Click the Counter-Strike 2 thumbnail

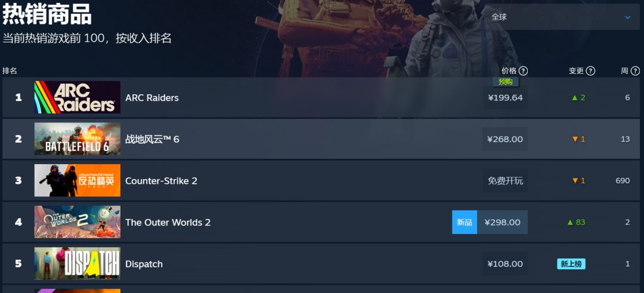point(77,180)
